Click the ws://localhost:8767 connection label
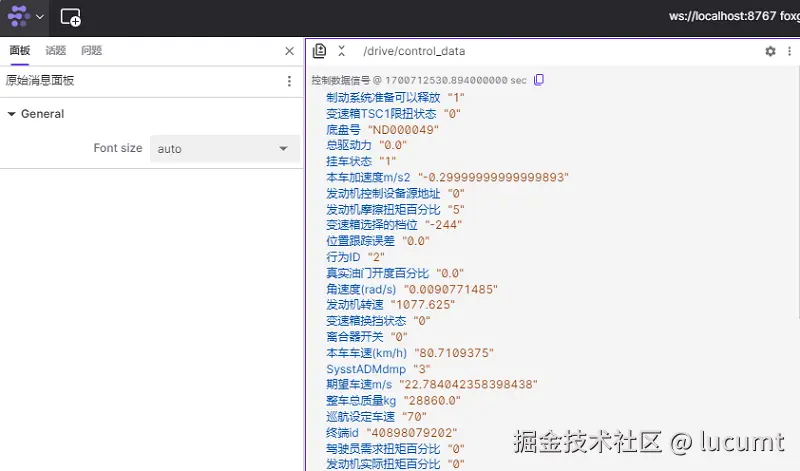Viewport: 800px width, 471px height. 722,16
